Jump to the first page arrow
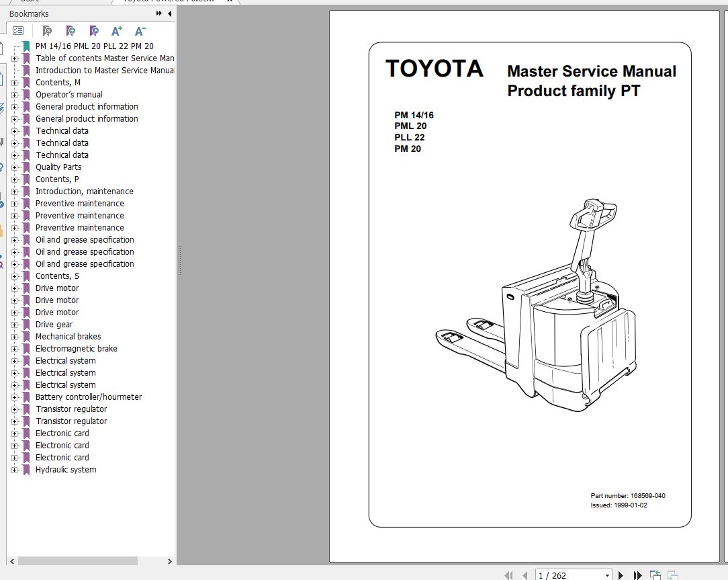 click(508, 575)
